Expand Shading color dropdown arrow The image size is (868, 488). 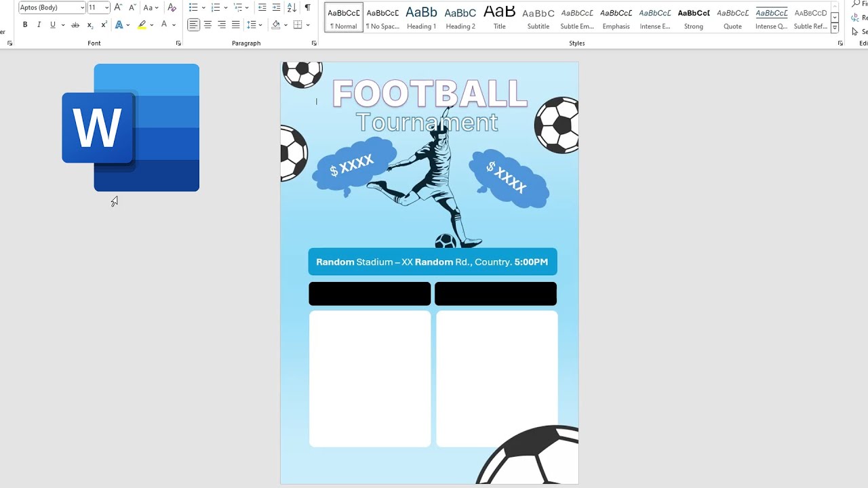point(285,25)
